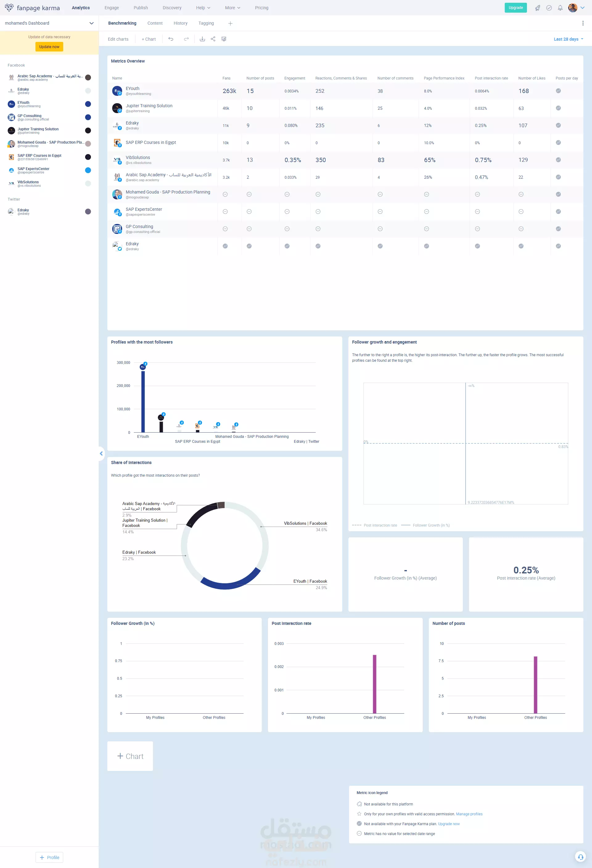Toggle EYouth blue color dot in sidebar
Viewport: 592px width, 868px height.
click(88, 104)
